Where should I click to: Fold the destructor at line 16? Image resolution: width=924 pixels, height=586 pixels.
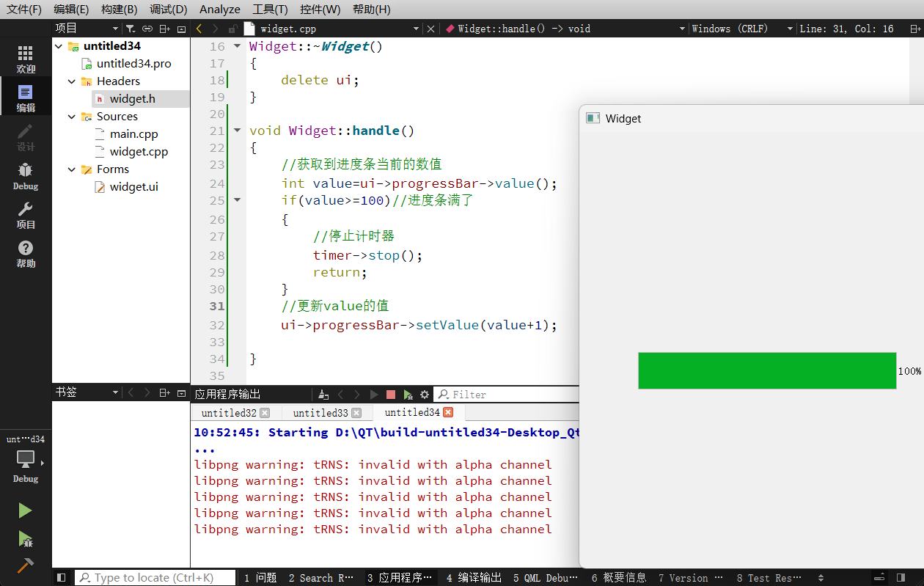click(x=237, y=46)
